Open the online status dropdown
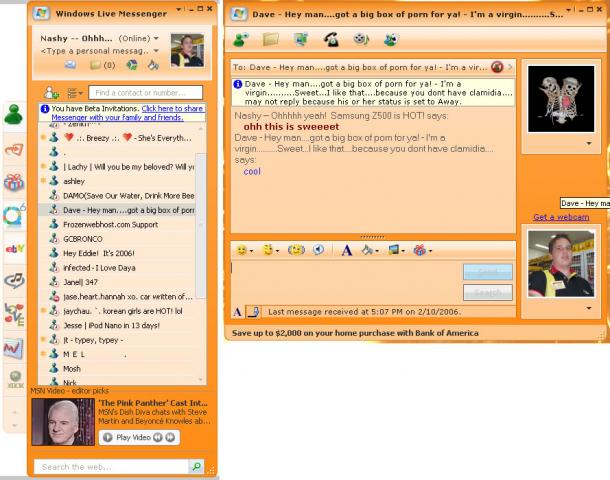Screen dimensions: 610x480 (x=156, y=39)
